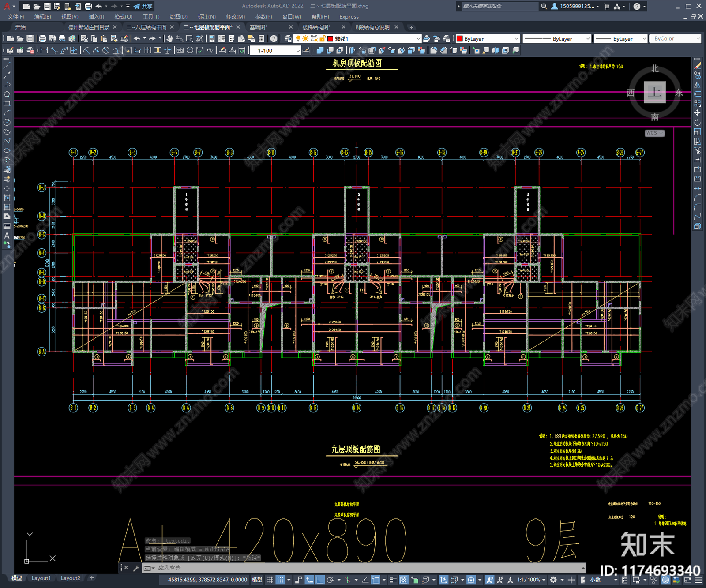The height and width of the screenshot is (588, 706).
Task: Select the Polygon drawing tool
Action: [x=7, y=94]
